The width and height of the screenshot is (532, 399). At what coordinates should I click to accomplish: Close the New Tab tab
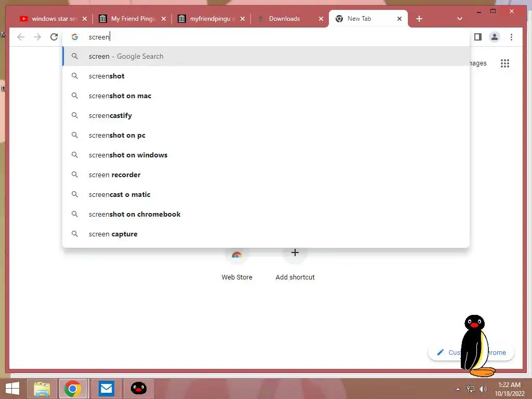(x=400, y=19)
